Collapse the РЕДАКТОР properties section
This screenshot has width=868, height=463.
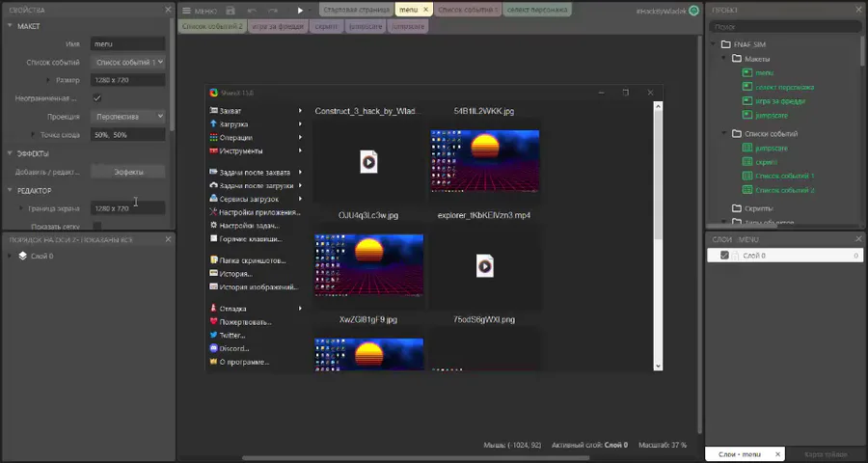10,191
